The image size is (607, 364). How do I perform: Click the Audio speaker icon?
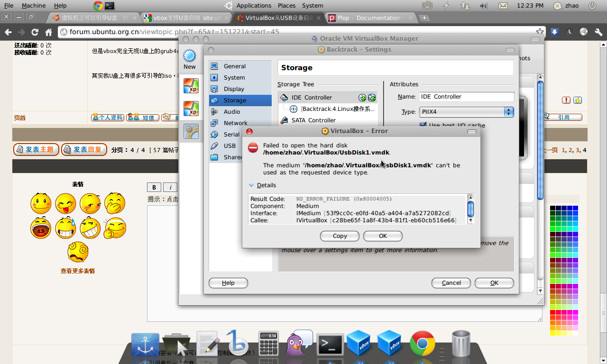(214, 112)
